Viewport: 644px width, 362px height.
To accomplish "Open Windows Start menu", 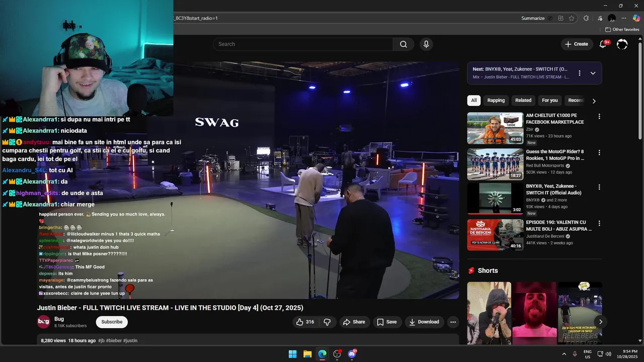I will [292, 354].
